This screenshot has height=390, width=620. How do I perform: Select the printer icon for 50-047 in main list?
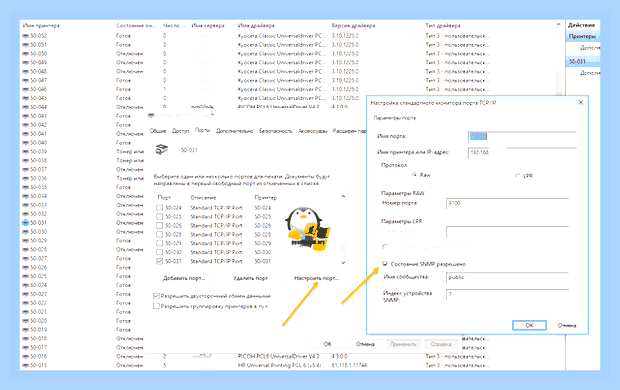coord(26,80)
